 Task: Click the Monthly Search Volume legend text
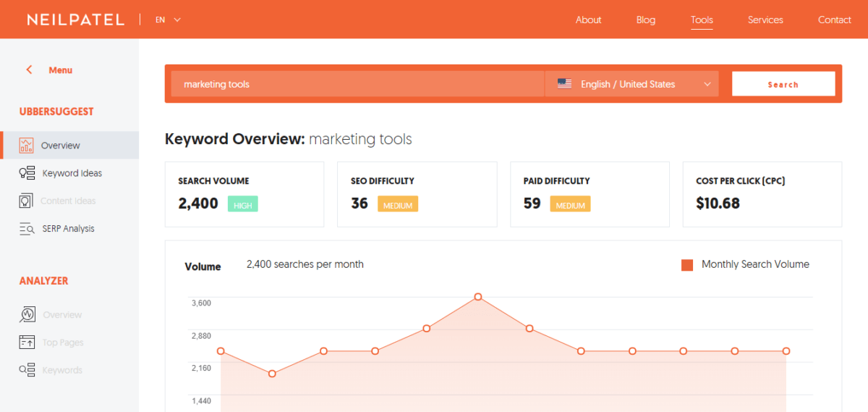click(755, 264)
